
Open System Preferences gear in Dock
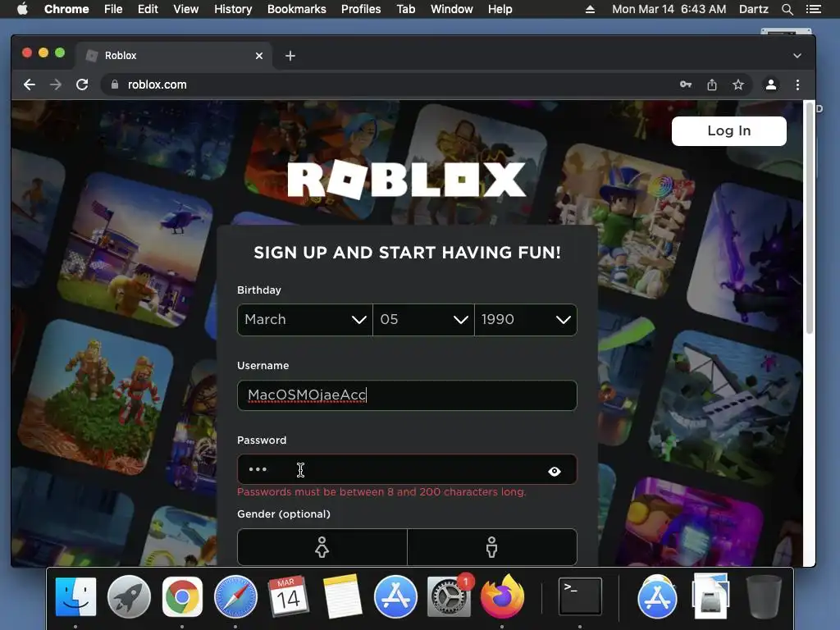449,597
